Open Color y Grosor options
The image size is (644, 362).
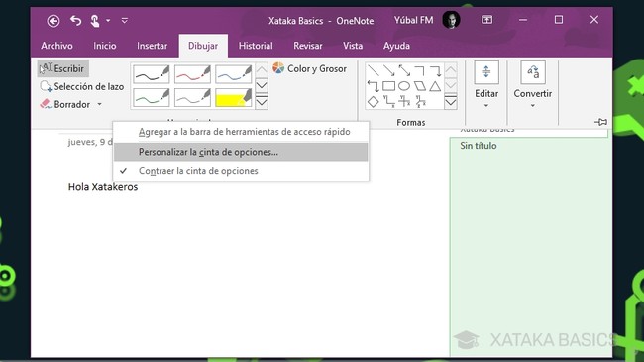pyautogui.click(x=310, y=68)
